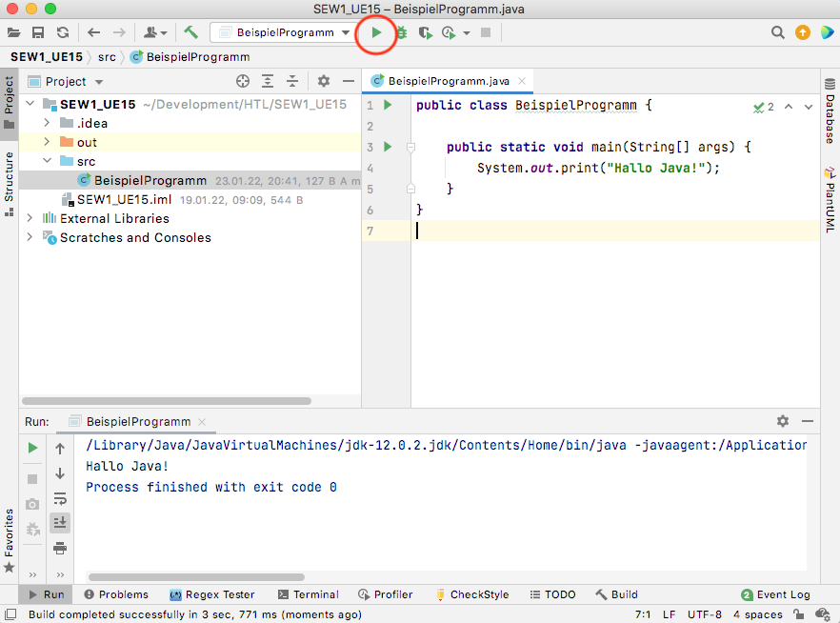Image resolution: width=840 pixels, height=623 pixels.
Task: Build project with the green hammer icon
Action: [x=190, y=32]
